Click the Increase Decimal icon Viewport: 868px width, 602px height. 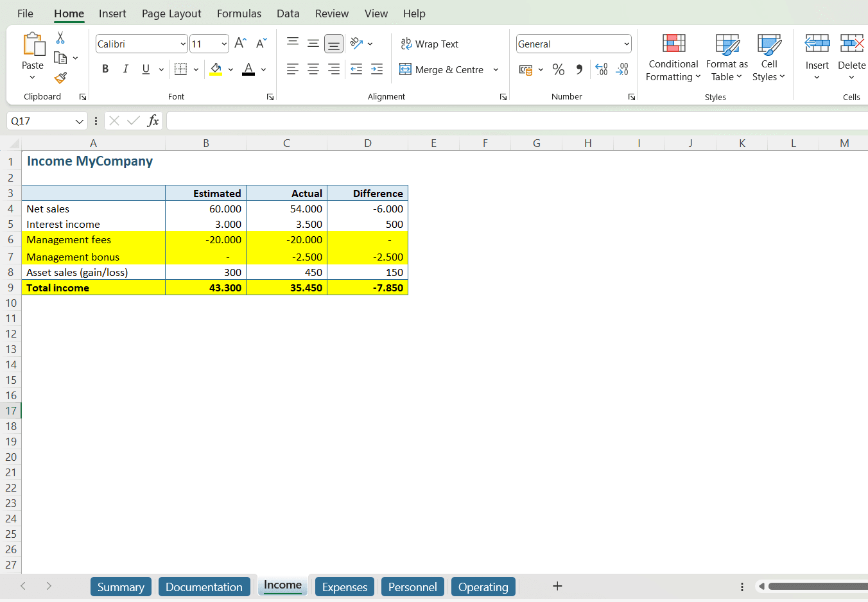[x=602, y=69]
